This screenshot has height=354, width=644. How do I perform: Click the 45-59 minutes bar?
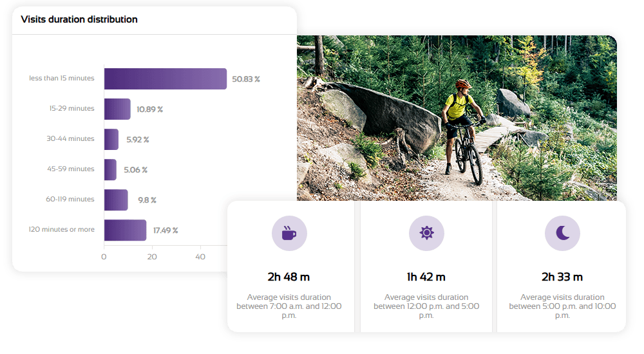point(110,169)
